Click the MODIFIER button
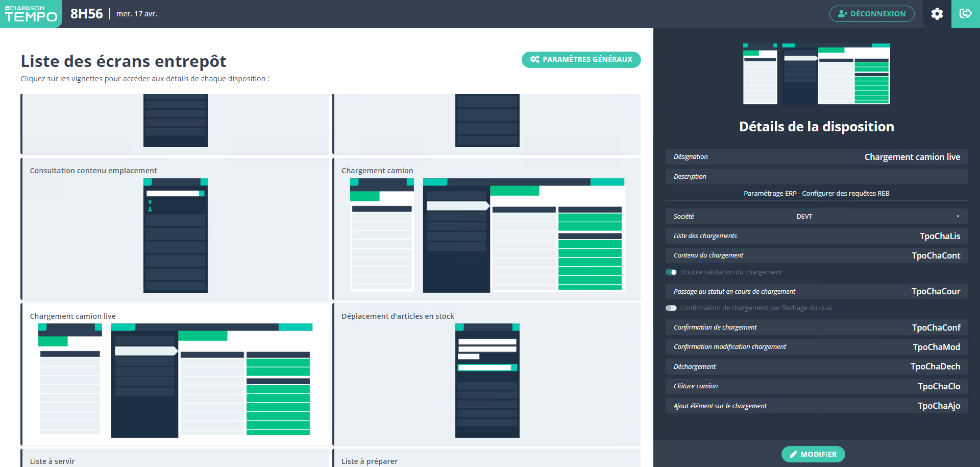 pyautogui.click(x=813, y=454)
